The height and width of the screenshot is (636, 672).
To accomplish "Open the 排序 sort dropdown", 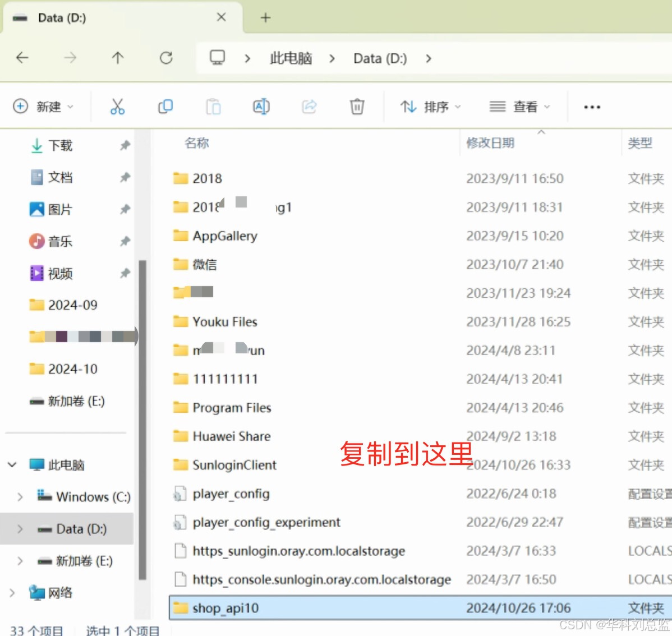I will pyautogui.click(x=430, y=107).
